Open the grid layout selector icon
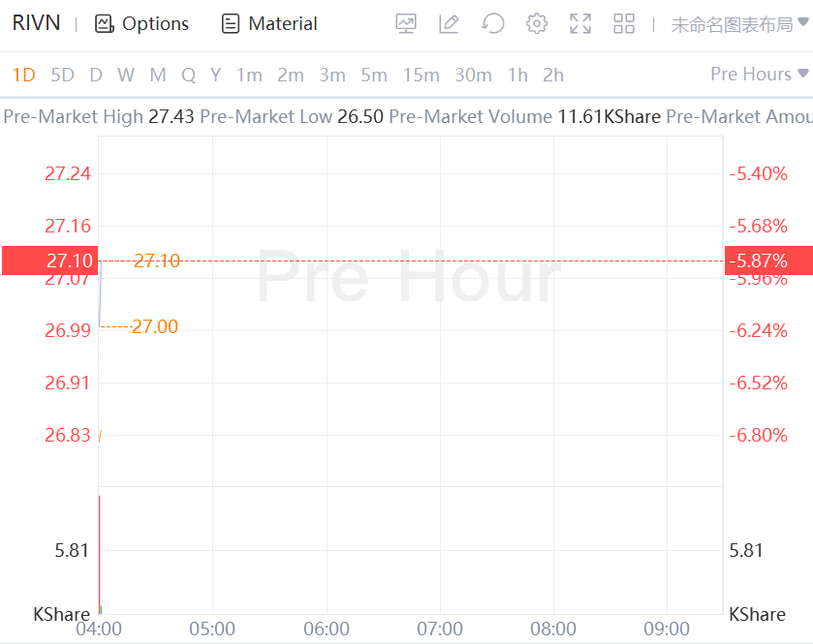Screen dimensions: 813x644 (624, 24)
